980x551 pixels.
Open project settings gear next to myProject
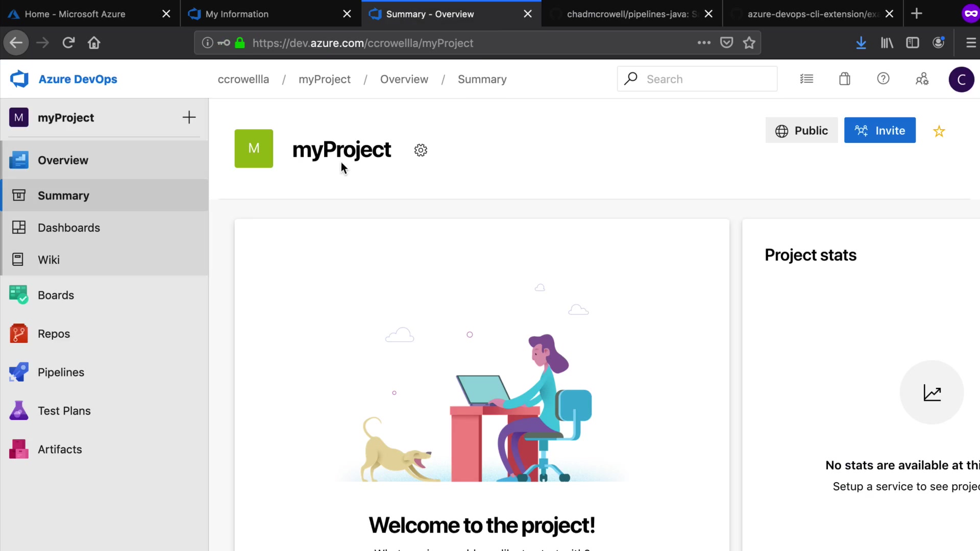tap(421, 150)
